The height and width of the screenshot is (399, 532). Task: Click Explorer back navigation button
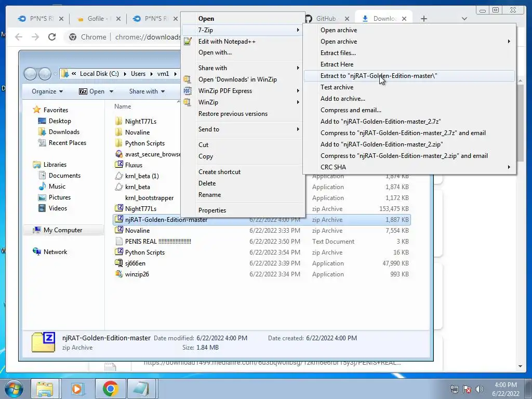[30, 74]
